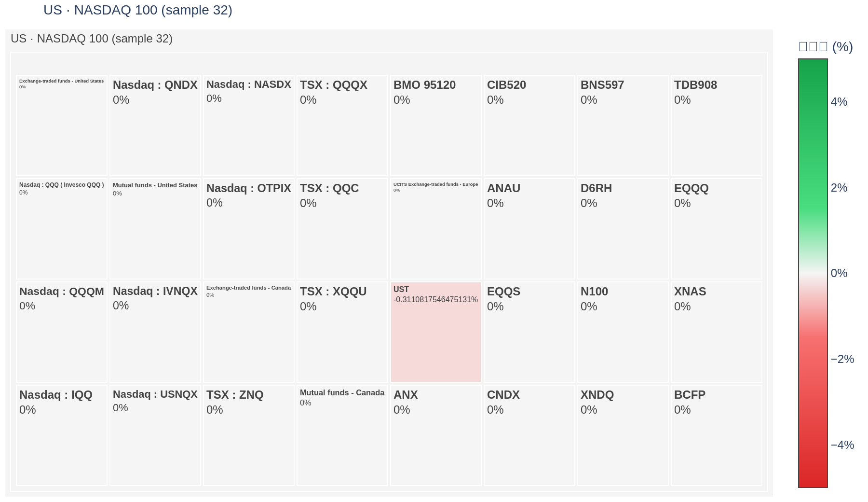This screenshot has height=502, width=868.
Task: Click the Nasdaq : QNDX treemap cell
Action: [x=155, y=125]
